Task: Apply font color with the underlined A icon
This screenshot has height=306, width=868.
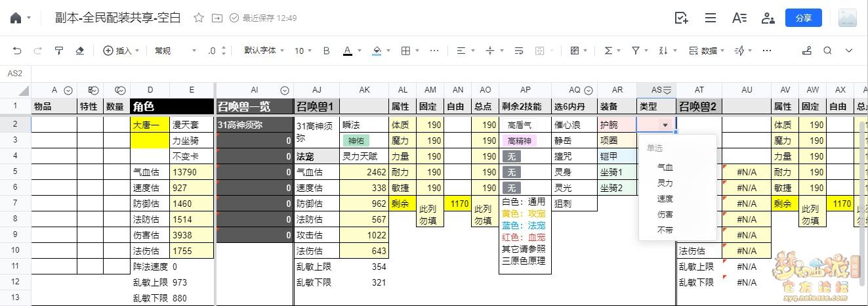Action: (x=348, y=51)
